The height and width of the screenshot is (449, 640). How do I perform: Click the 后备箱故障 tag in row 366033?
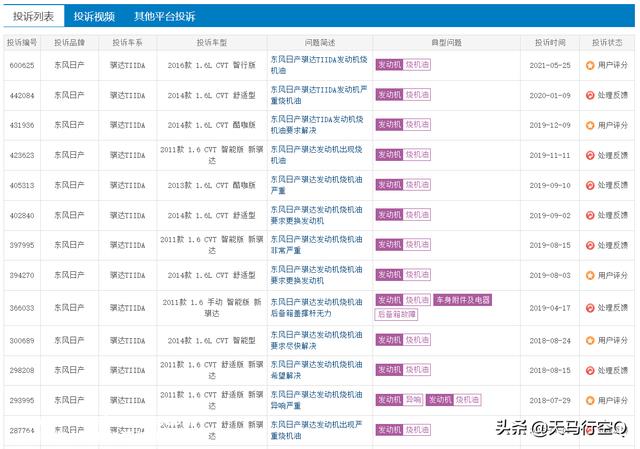[396, 314]
